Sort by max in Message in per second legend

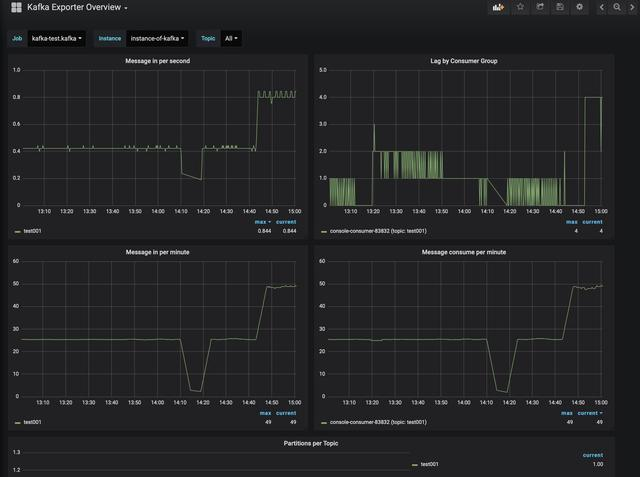(x=262, y=222)
